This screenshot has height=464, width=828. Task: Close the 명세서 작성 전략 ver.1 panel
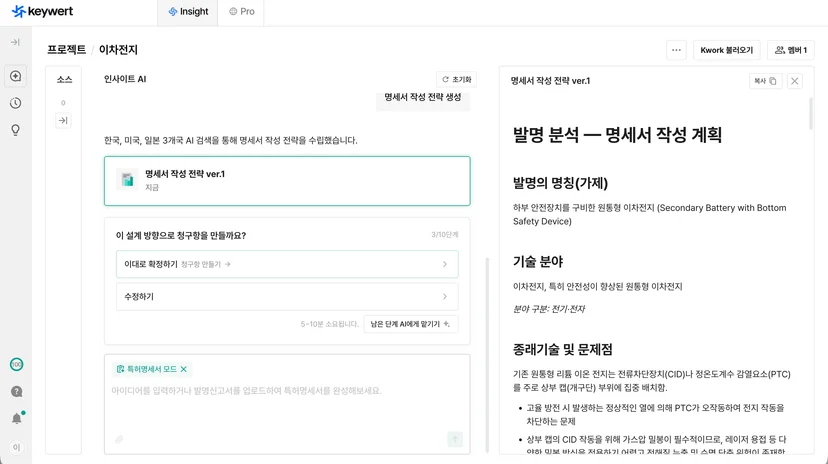pyautogui.click(x=795, y=81)
